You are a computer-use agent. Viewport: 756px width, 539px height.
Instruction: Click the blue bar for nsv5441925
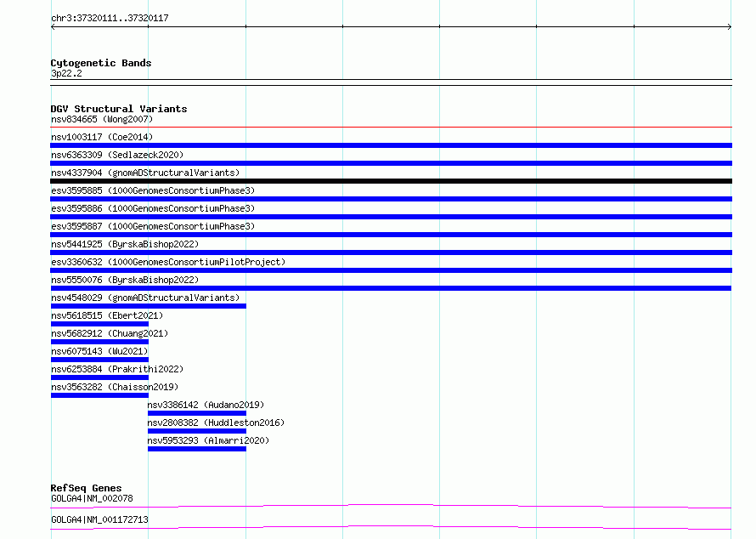click(x=391, y=252)
